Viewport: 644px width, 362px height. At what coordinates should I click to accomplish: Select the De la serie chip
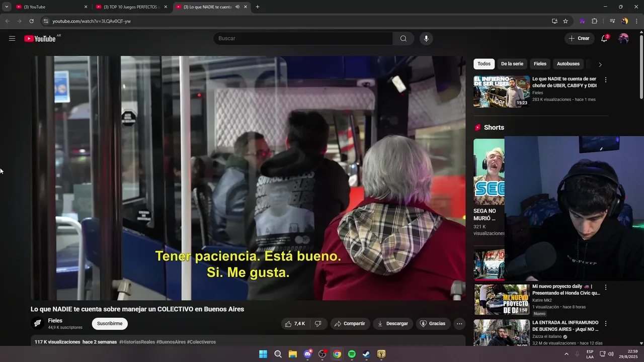512,64
